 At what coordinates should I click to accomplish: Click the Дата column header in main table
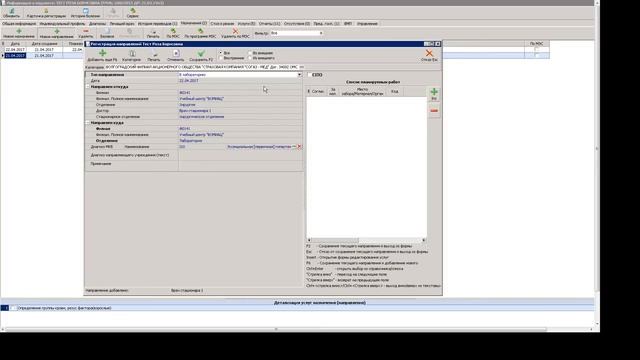click(15, 44)
